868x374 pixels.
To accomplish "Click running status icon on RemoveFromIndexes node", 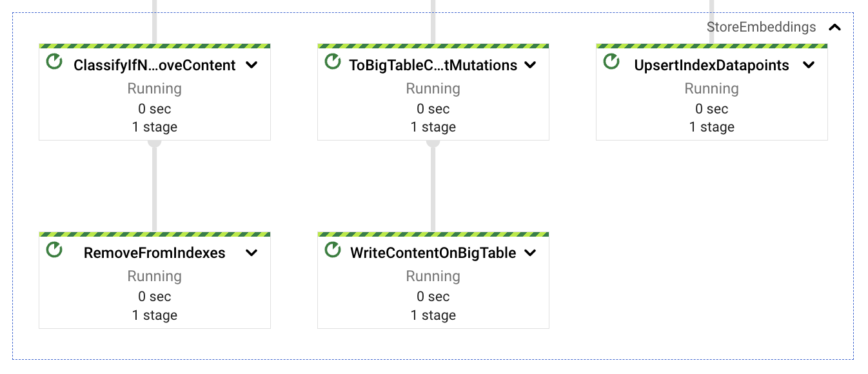I will 55,250.
